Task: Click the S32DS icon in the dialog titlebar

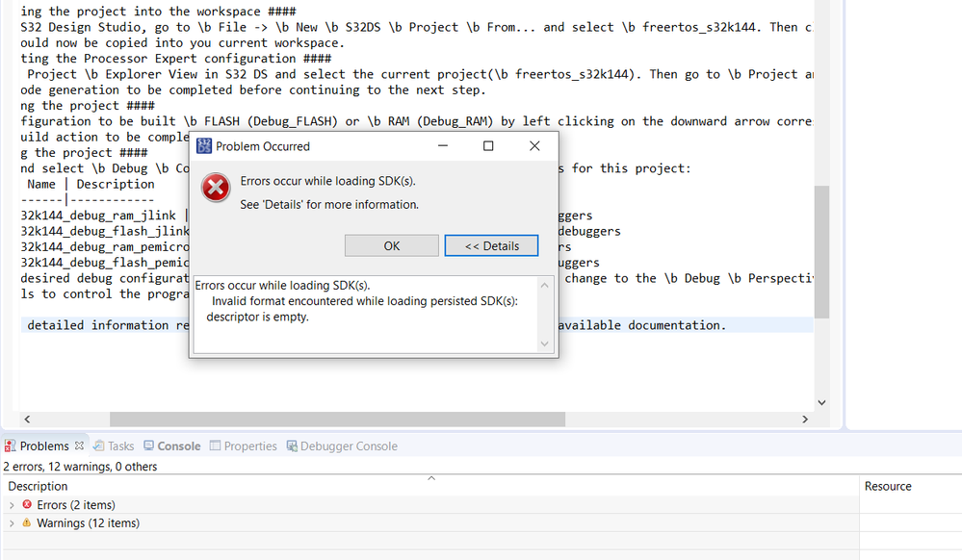Action: (203, 145)
